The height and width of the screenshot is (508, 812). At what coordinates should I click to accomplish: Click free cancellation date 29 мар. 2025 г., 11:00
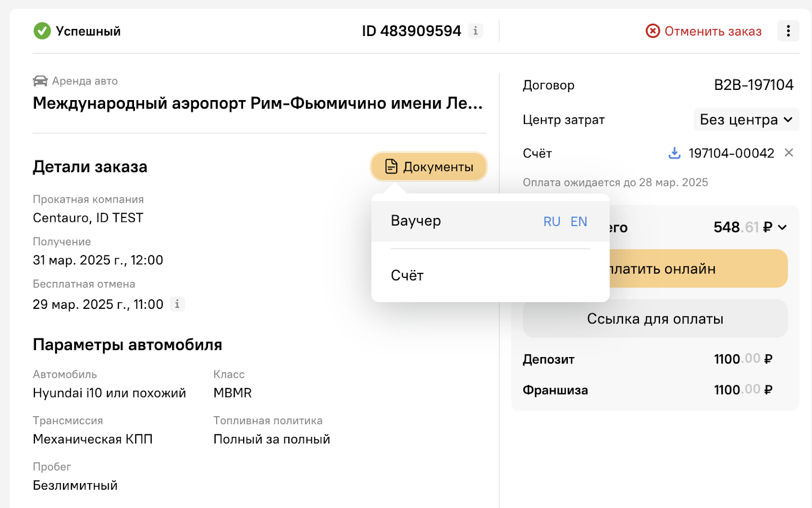point(98,304)
